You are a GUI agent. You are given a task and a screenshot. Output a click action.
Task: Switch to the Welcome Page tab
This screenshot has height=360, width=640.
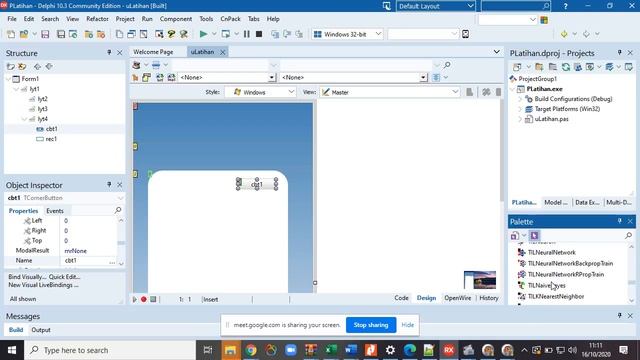coord(153,52)
